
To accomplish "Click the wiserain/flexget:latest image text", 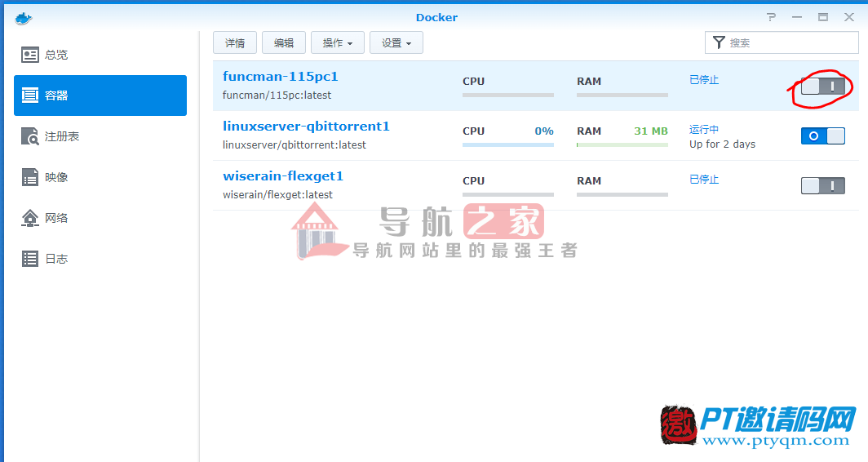I will point(277,195).
